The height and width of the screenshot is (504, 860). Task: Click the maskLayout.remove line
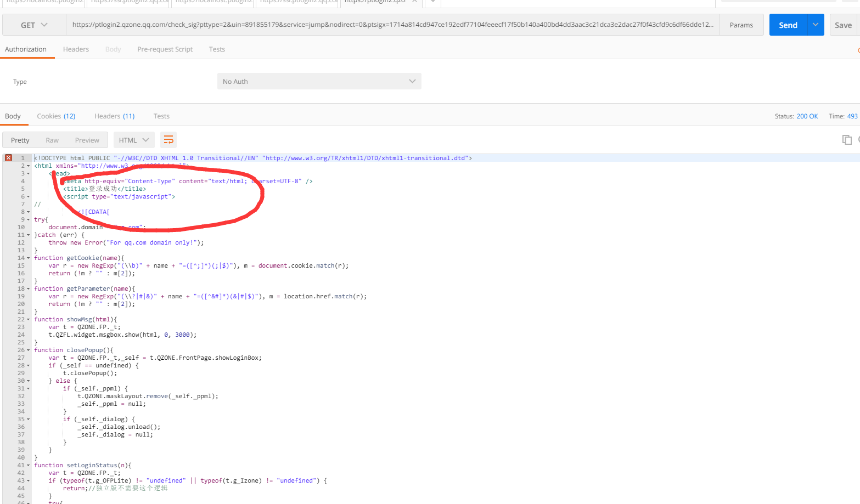pos(148,396)
